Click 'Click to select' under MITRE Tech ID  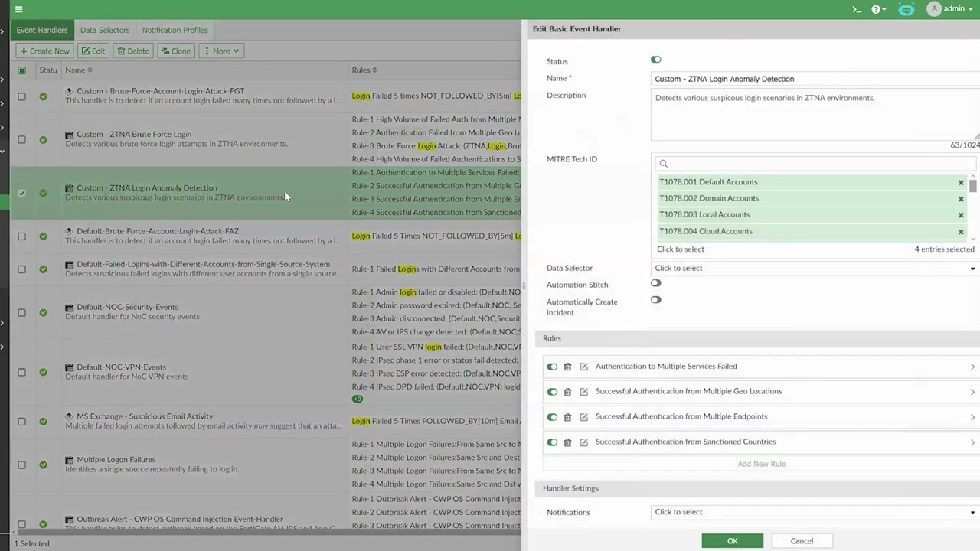click(x=681, y=249)
